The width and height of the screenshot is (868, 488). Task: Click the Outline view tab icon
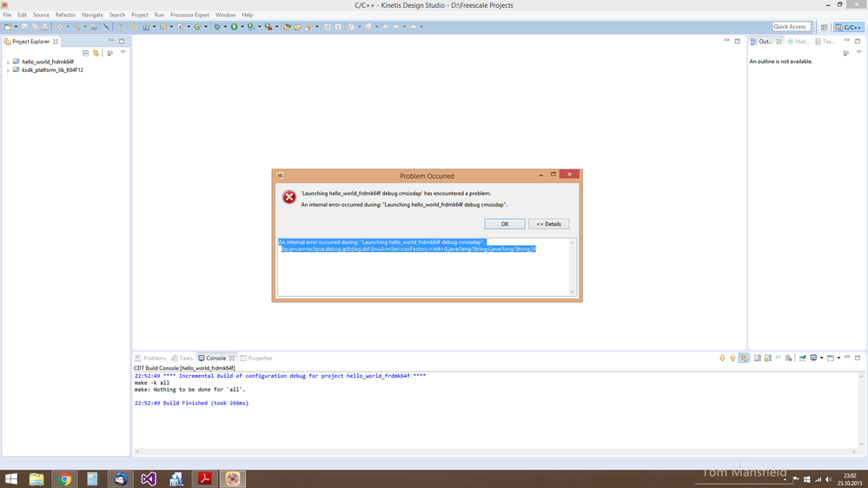tap(753, 42)
